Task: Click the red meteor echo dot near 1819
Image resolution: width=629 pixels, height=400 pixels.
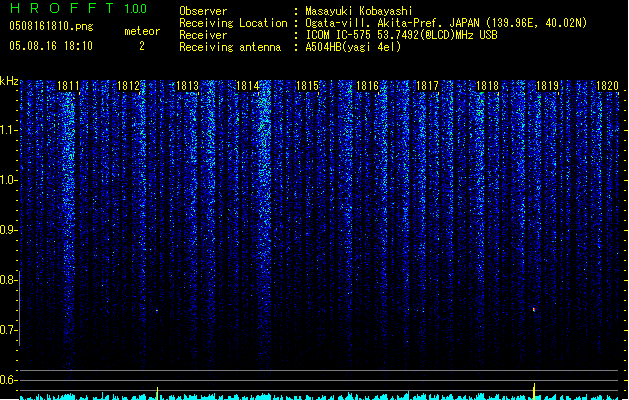Action: (x=534, y=309)
